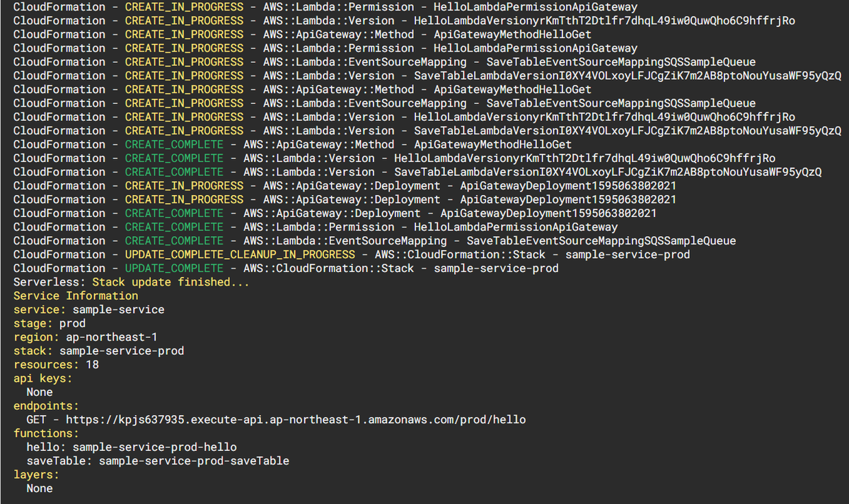Select the UPDATE_COMPLETE_CLEANUP_IN_PROGRESS status text
This screenshot has height=504, width=849.
pos(240,254)
